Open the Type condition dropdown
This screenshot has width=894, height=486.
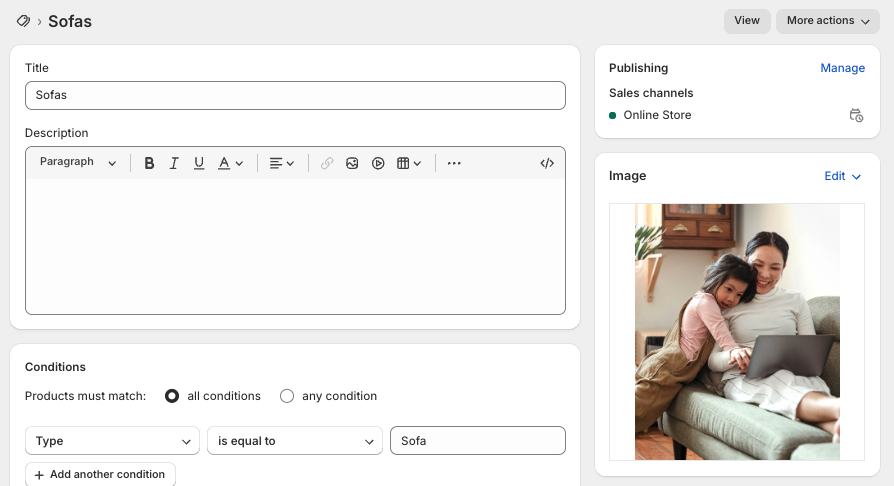click(x=112, y=441)
